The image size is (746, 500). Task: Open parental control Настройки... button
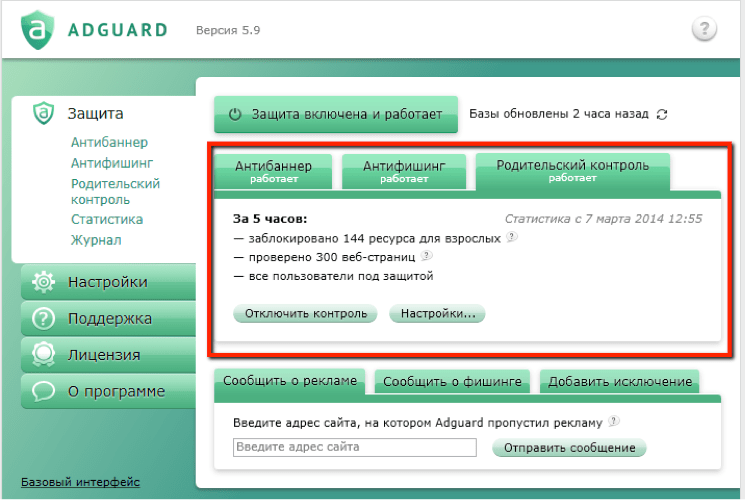coord(437,314)
